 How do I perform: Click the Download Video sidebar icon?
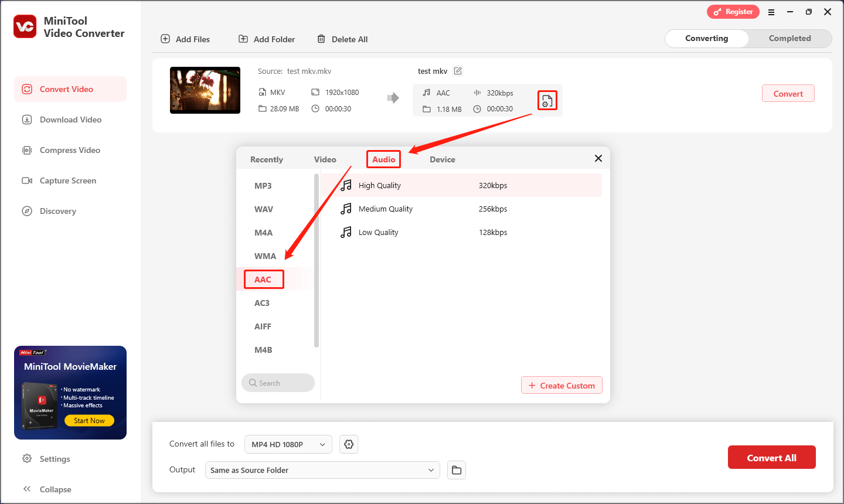(27, 120)
